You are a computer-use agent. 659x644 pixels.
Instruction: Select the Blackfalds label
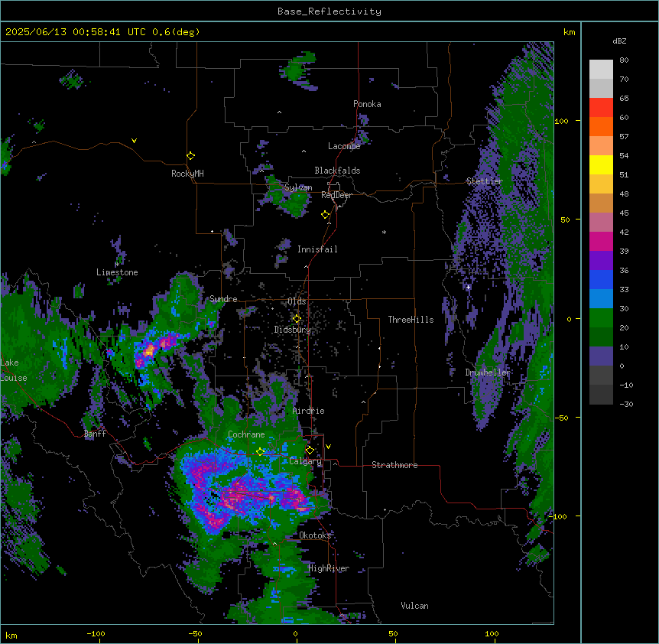coord(337,171)
